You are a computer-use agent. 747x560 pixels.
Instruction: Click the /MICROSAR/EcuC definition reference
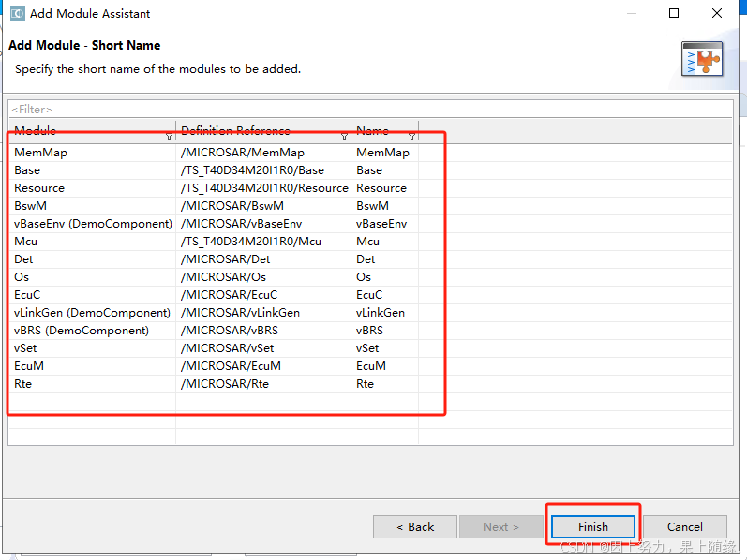(x=263, y=295)
